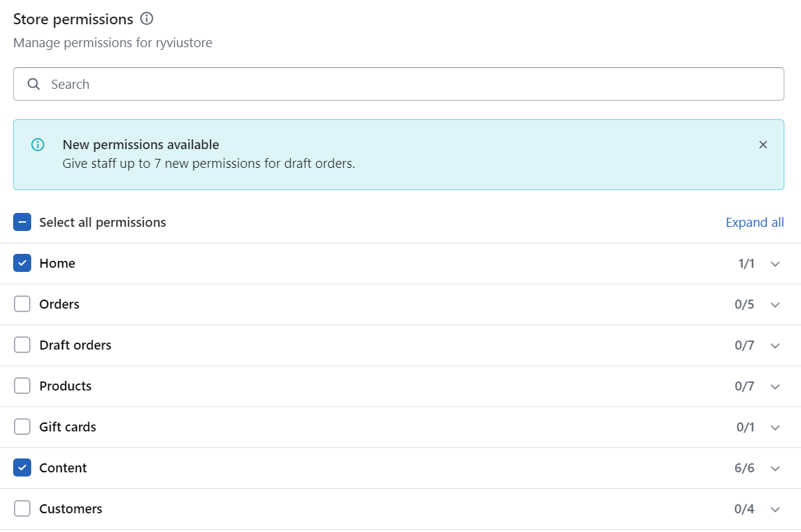Click the Store permissions info icon
The width and height of the screenshot is (801, 532).
coord(146,19)
